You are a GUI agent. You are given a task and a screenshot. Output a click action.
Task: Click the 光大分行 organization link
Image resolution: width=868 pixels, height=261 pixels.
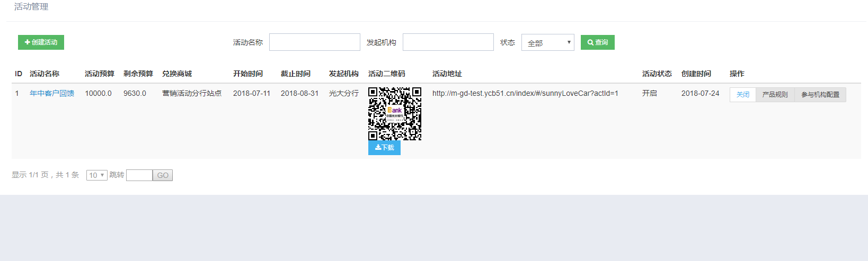pyautogui.click(x=343, y=94)
